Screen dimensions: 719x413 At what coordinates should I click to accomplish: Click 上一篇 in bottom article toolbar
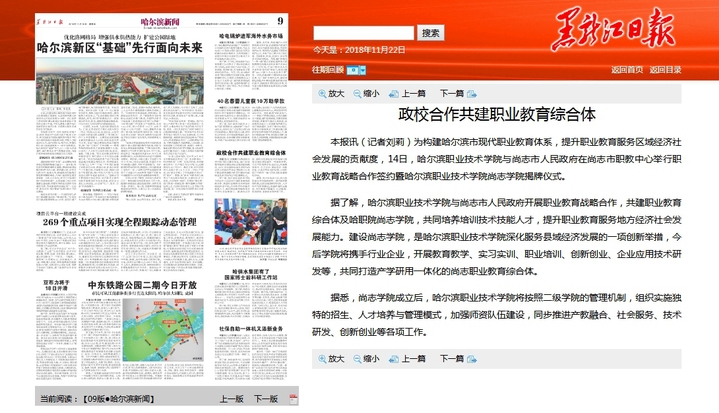point(414,358)
